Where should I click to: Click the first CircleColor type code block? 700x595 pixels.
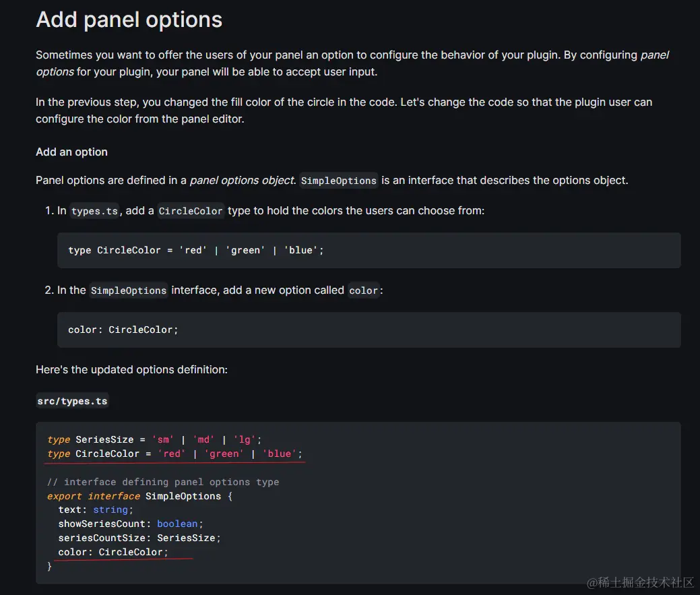pos(195,250)
